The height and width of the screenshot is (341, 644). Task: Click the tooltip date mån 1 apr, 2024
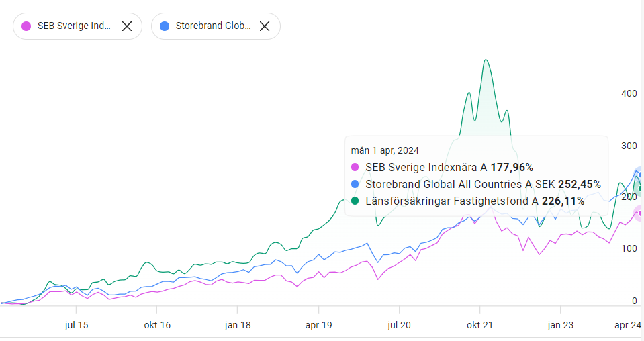(x=385, y=150)
